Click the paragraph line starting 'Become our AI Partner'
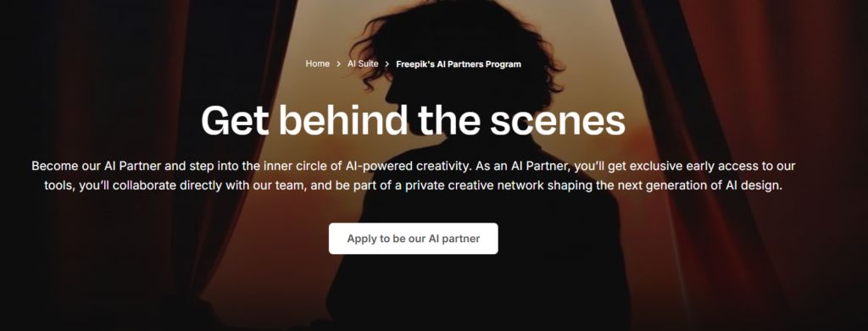Image resolution: width=868 pixels, height=331 pixels. (414, 166)
